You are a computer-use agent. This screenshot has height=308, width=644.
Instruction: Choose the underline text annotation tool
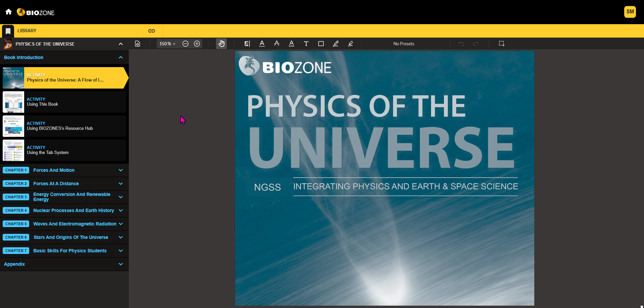(x=262, y=44)
